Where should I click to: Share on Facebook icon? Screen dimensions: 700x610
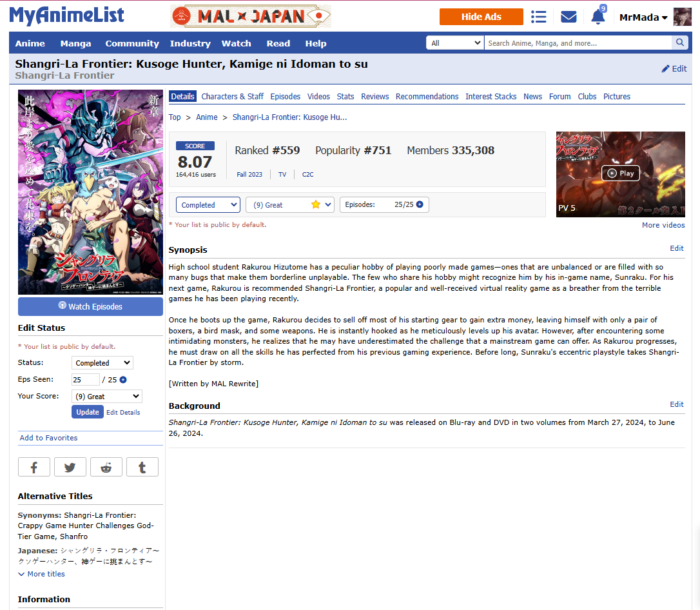pos(34,467)
